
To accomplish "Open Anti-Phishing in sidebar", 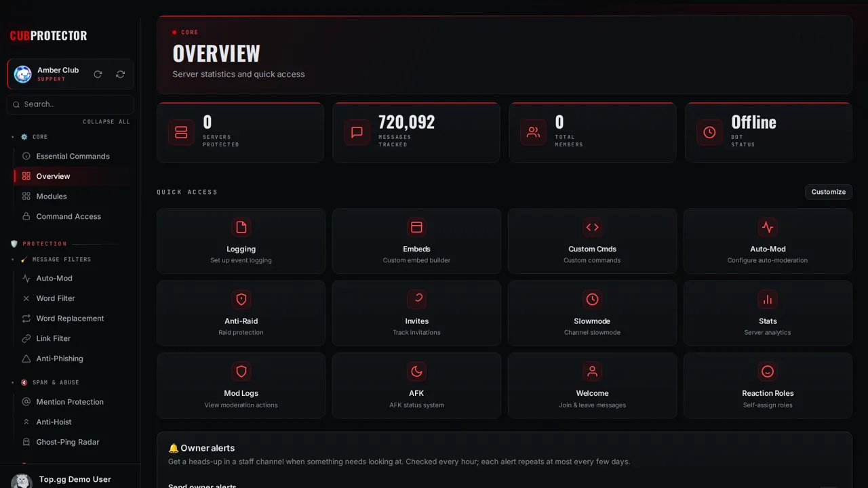I will 73,359.
